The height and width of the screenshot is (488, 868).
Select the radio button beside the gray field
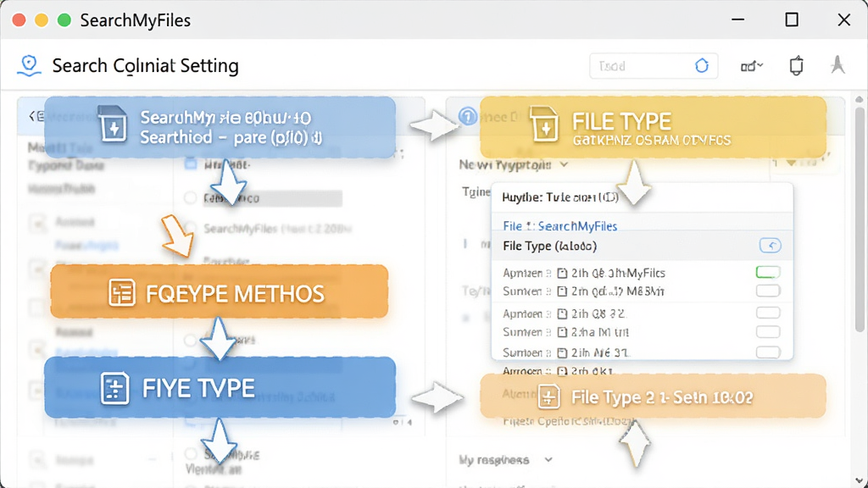[191, 197]
